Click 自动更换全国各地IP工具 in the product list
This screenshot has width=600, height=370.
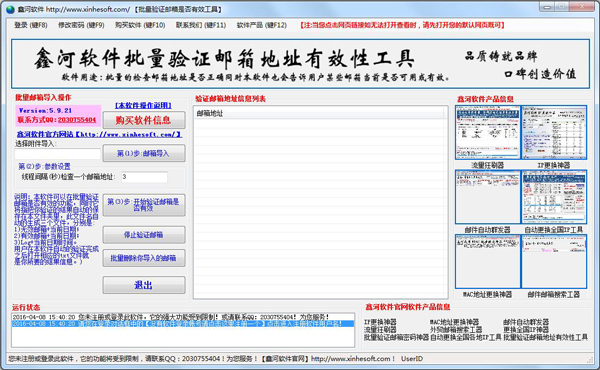(x=466, y=337)
